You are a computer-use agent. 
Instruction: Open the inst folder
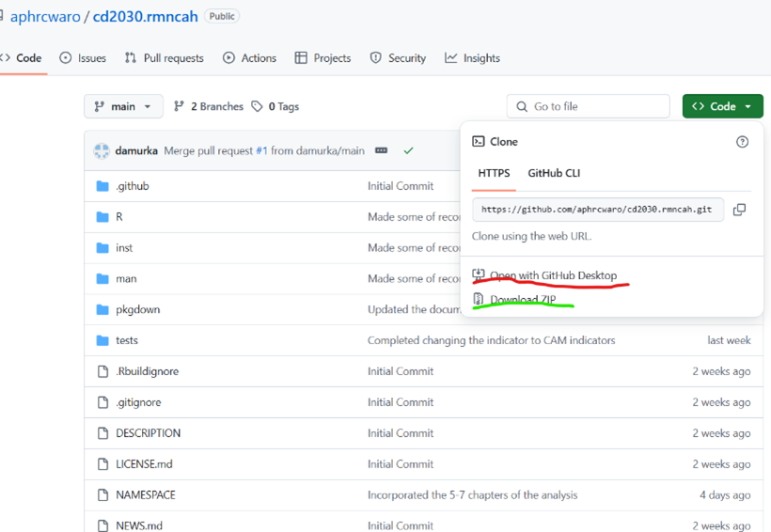(124, 248)
